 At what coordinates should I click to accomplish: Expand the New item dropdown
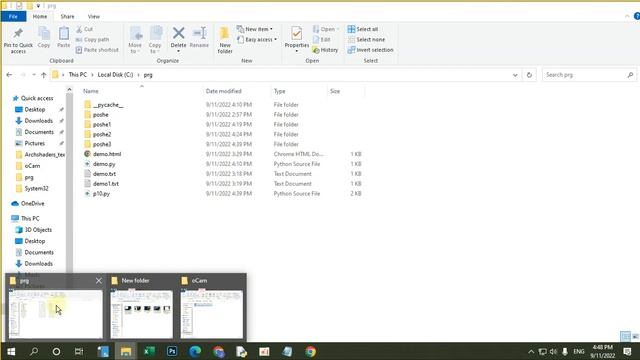(x=255, y=29)
